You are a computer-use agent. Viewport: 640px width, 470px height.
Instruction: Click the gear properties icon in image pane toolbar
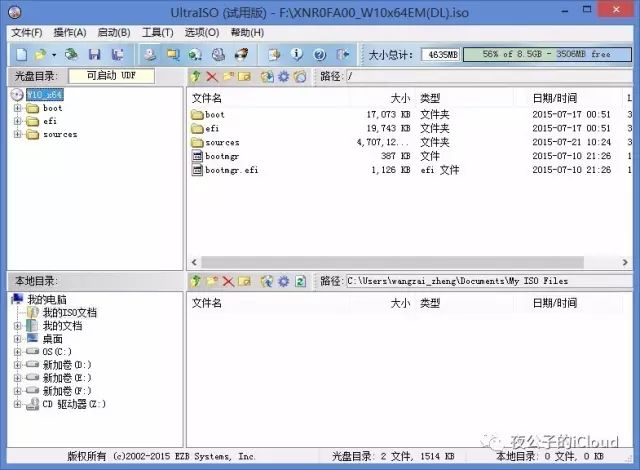[283, 76]
